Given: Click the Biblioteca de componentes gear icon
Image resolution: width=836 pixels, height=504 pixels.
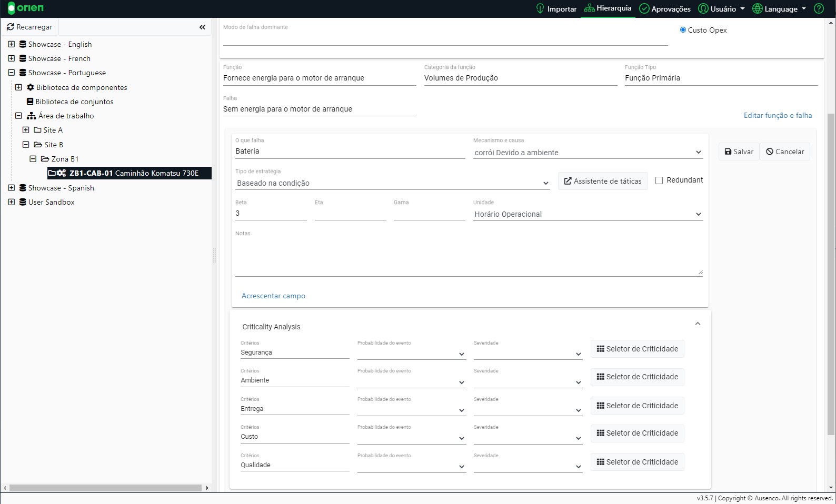Looking at the screenshot, I should (x=31, y=87).
